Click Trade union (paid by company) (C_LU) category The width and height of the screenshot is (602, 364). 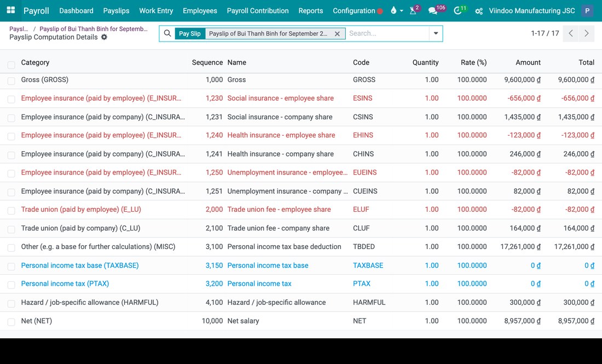(x=80, y=228)
